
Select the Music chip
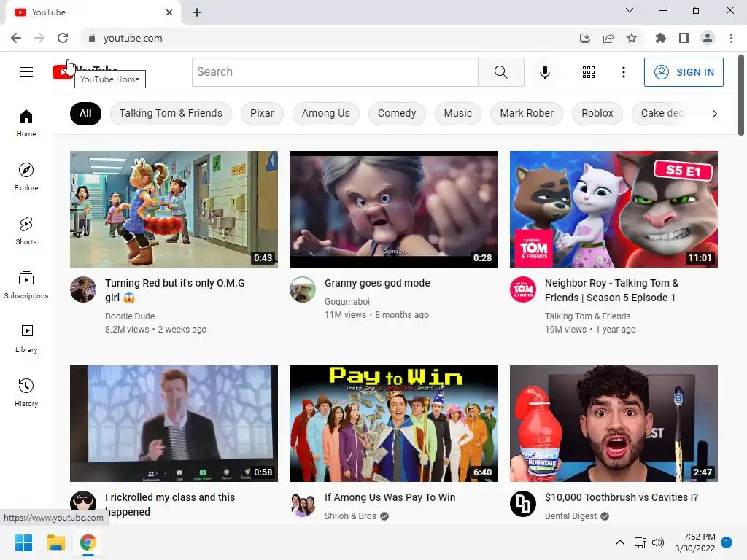pyautogui.click(x=458, y=113)
